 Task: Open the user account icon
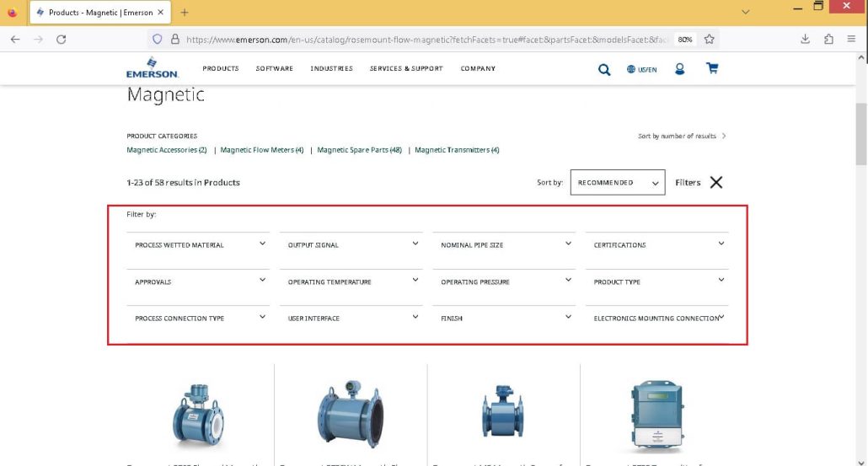(680, 68)
